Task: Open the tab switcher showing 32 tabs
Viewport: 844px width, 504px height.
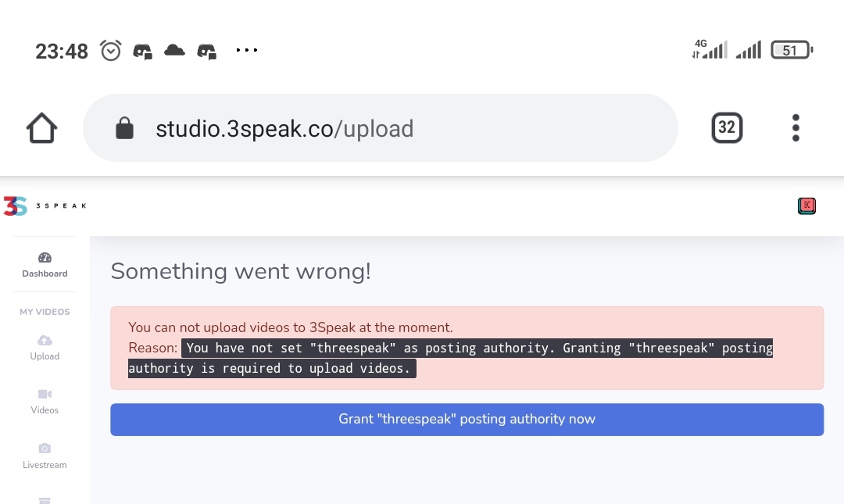Action: pyautogui.click(x=727, y=127)
